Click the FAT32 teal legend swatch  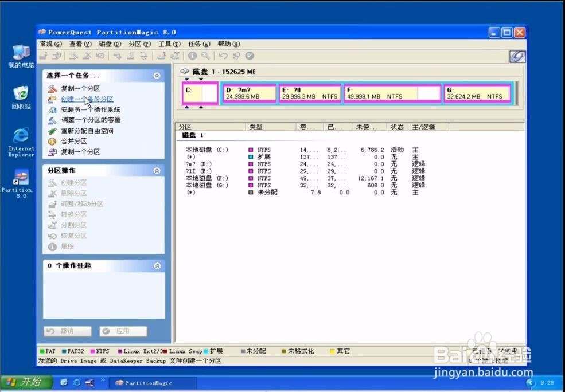(x=64, y=351)
